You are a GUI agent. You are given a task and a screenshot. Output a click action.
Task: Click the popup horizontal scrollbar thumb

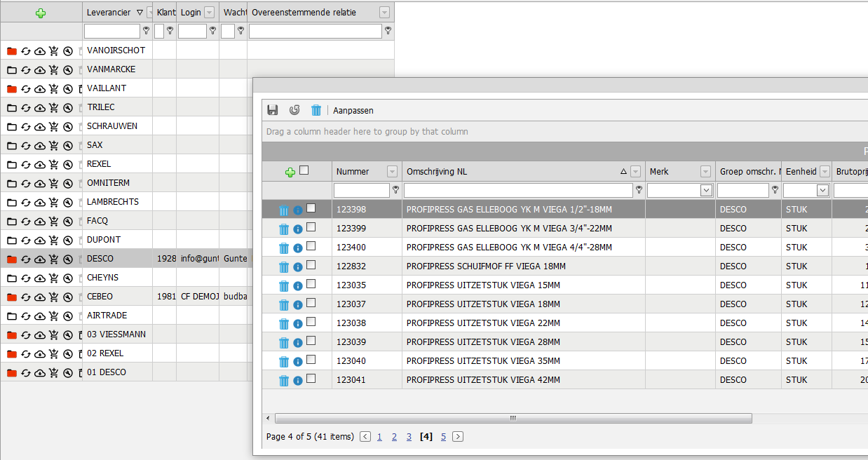(x=513, y=418)
